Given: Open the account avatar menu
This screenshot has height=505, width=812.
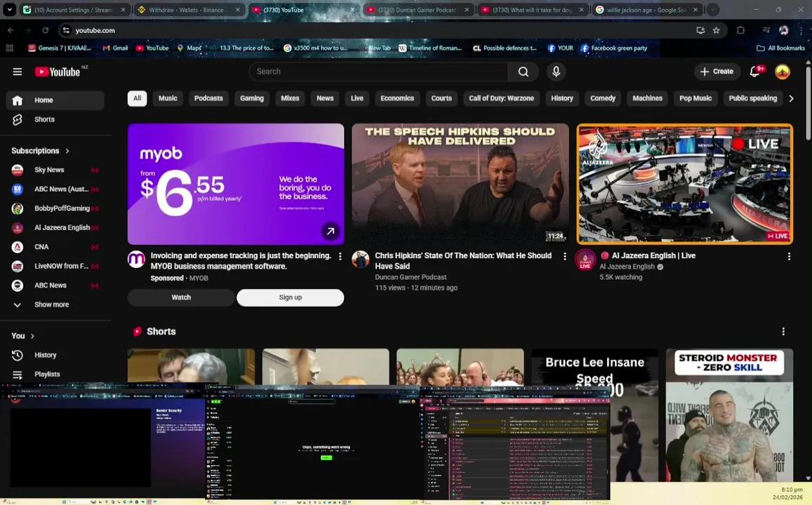Looking at the screenshot, I should coord(782,72).
